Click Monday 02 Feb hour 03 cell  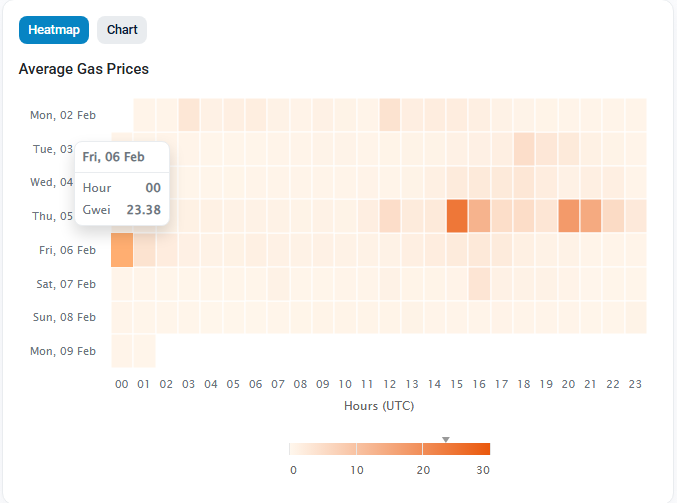tap(189, 115)
